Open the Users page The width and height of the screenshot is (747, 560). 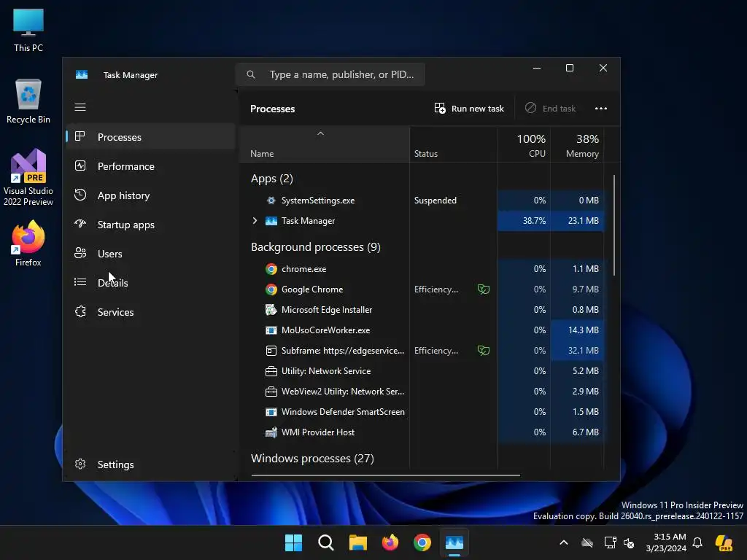click(150, 254)
